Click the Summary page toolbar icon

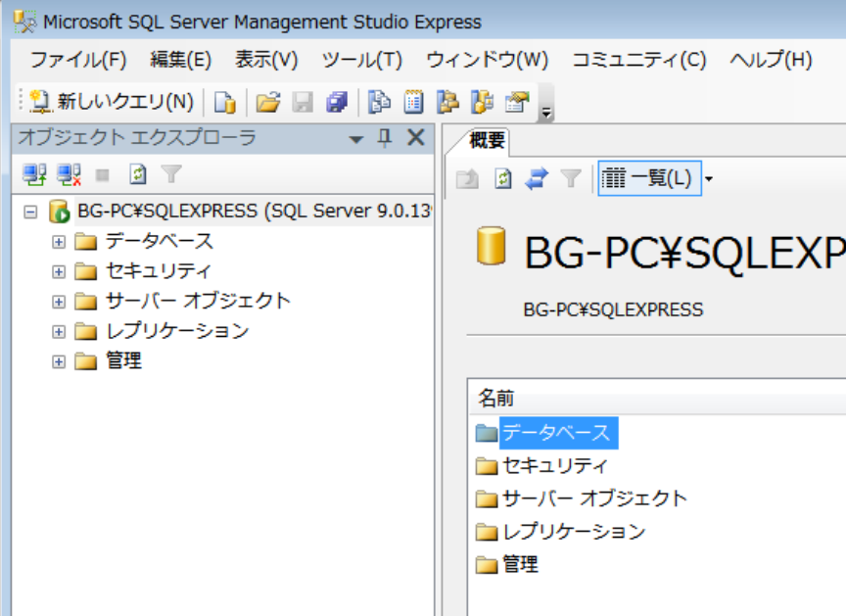pyautogui.click(x=414, y=102)
